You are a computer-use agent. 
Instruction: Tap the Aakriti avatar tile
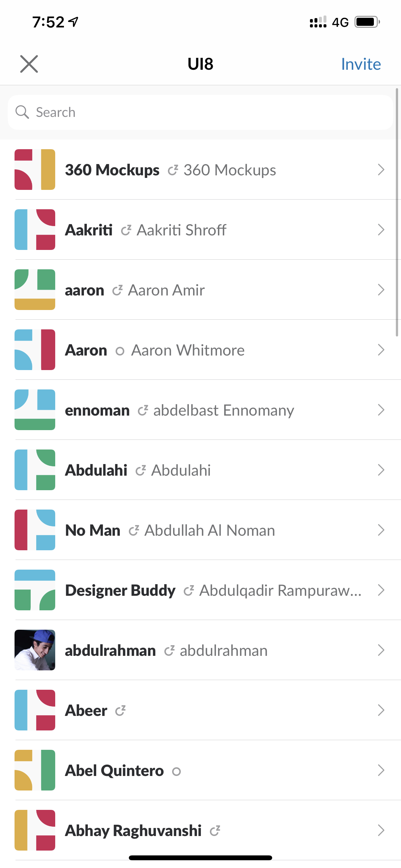tap(35, 230)
